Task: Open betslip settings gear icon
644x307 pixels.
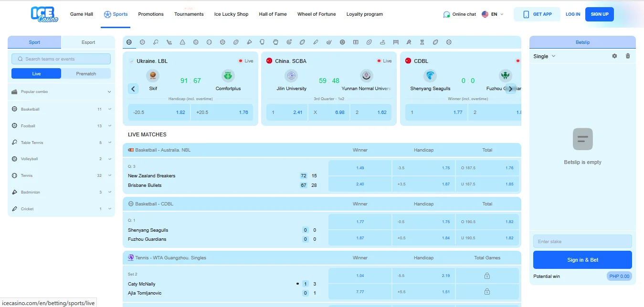Action: 614,56
